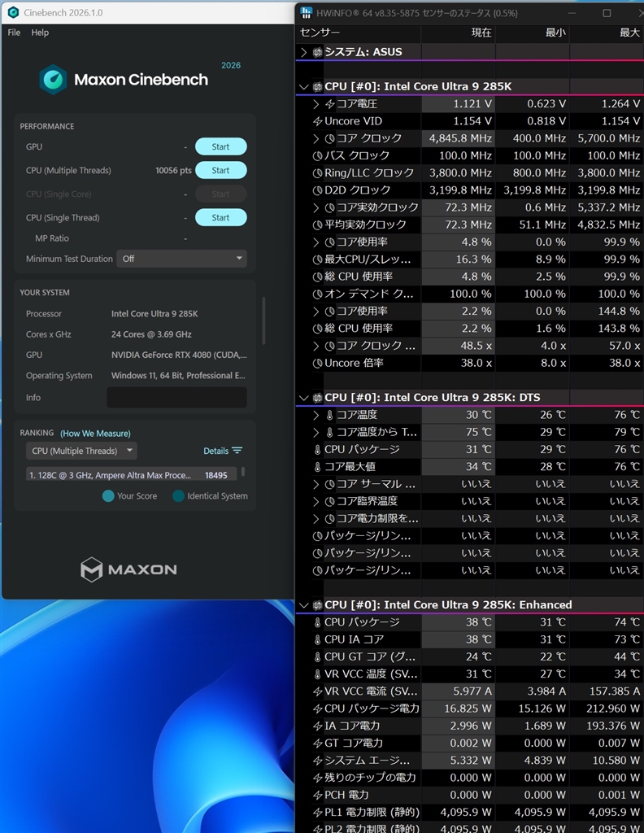Start the CPU (Multiple Threads) test
Screen dimensions: 644x833
tap(221, 170)
